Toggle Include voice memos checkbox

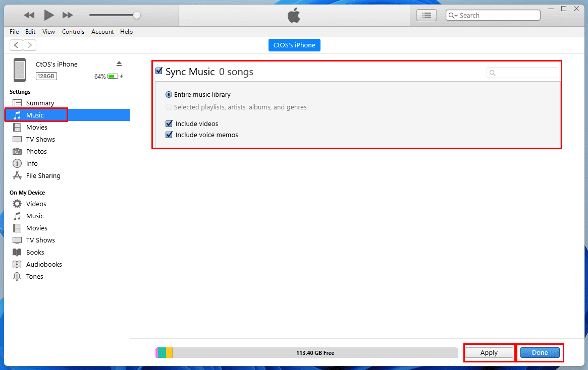pos(169,135)
